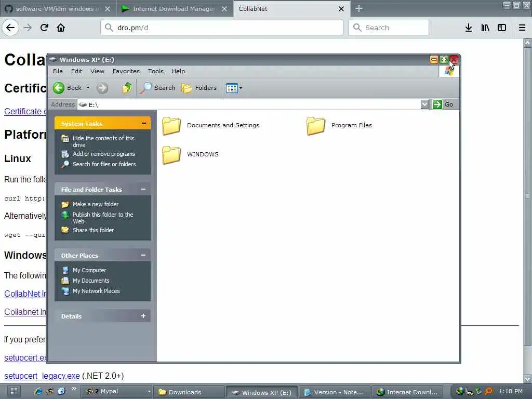Image resolution: width=532 pixels, height=399 pixels.
Task: Open the Tools menu
Action: pyautogui.click(x=156, y=71)
